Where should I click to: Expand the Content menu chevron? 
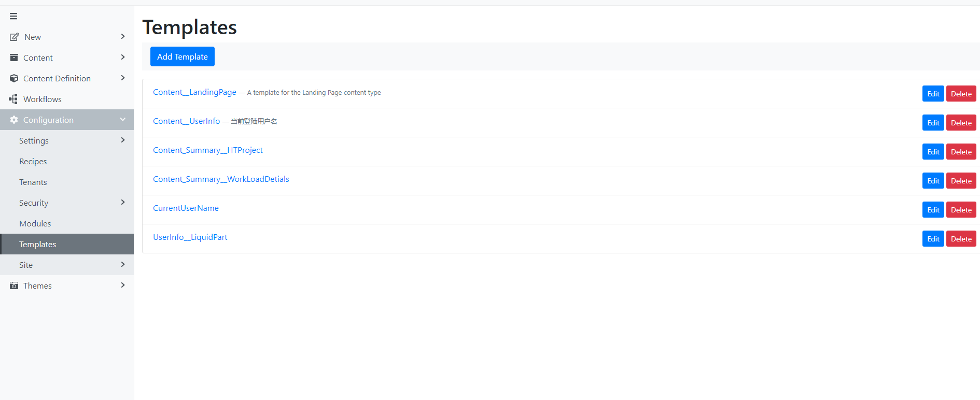click(x=123, y=57)
